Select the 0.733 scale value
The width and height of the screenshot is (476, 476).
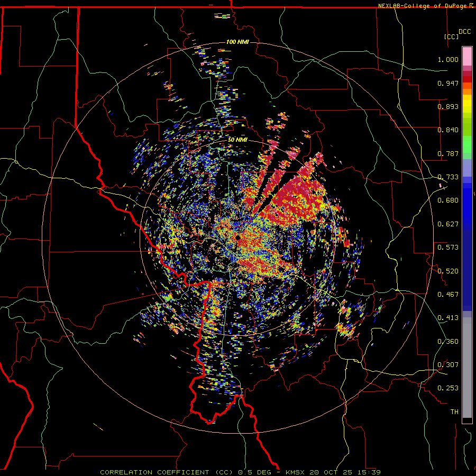pyautogui.click(x=448, y=177)
